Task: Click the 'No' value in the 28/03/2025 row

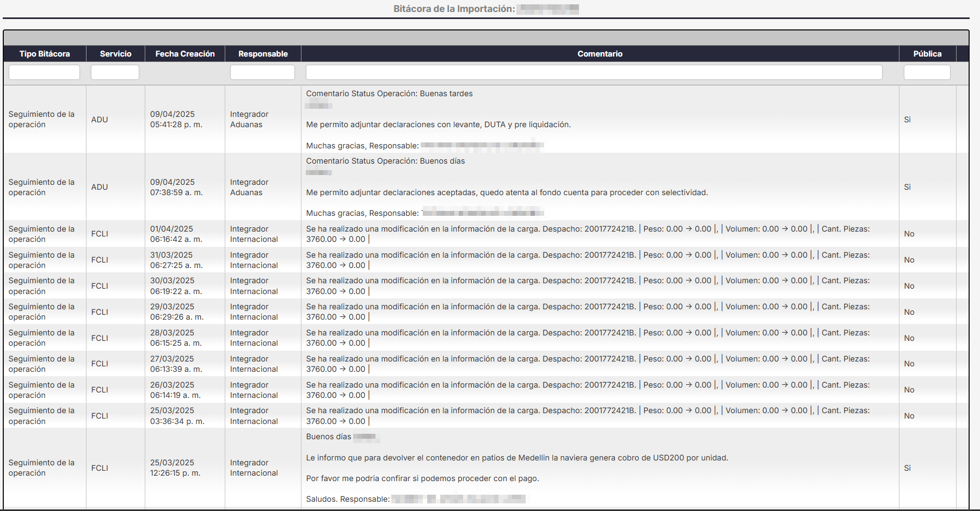Action: [909, 338]
